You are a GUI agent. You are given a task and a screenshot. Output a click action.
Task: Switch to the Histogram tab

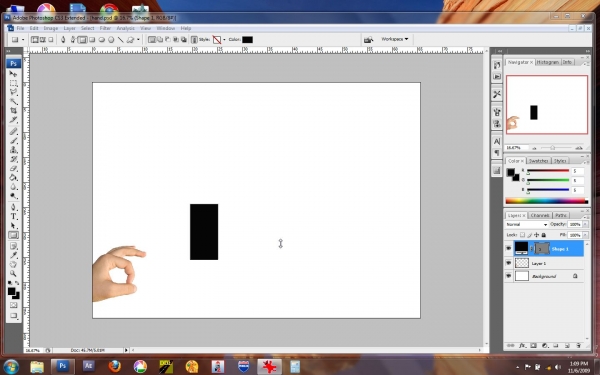pos(548,62)
